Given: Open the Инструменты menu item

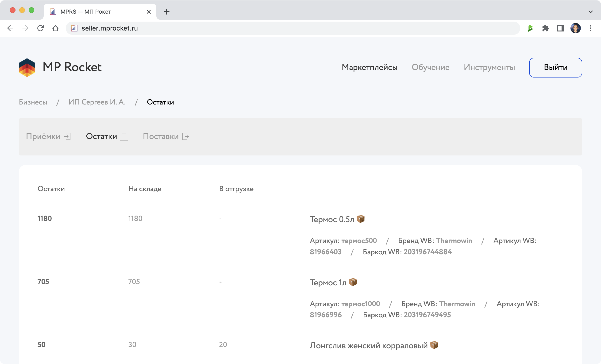Looking at the screenshot, I should tap(489, 67).
